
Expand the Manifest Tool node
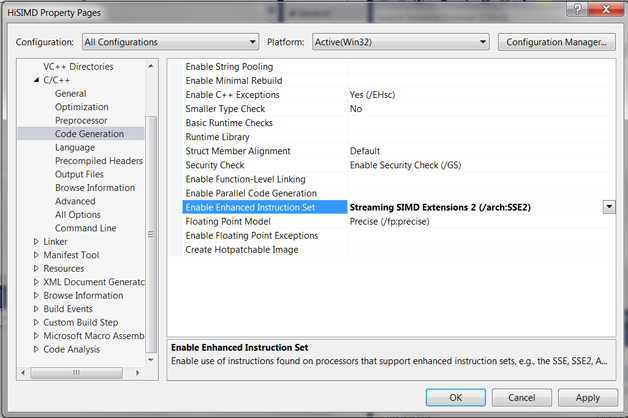tap(36, 255)
